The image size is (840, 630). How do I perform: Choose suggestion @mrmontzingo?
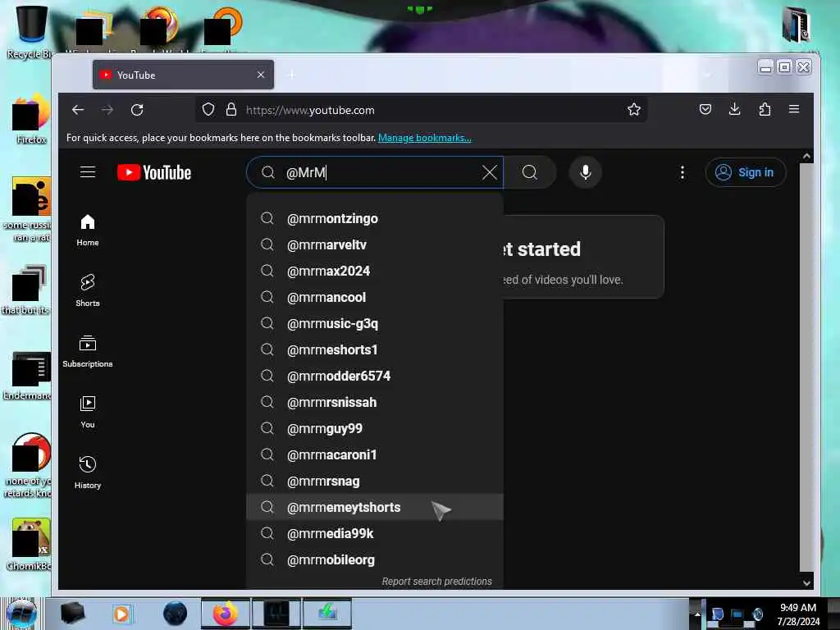click(375, 218)
